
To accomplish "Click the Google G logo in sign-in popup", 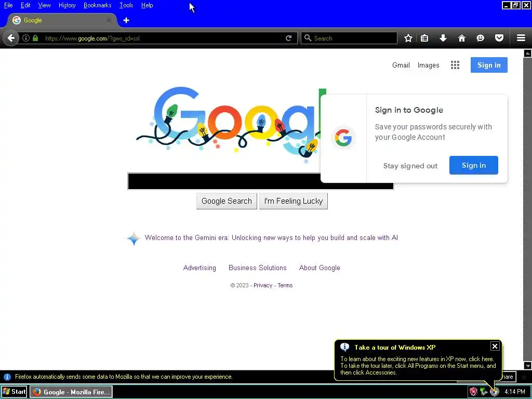I will [x=343, y=138].
